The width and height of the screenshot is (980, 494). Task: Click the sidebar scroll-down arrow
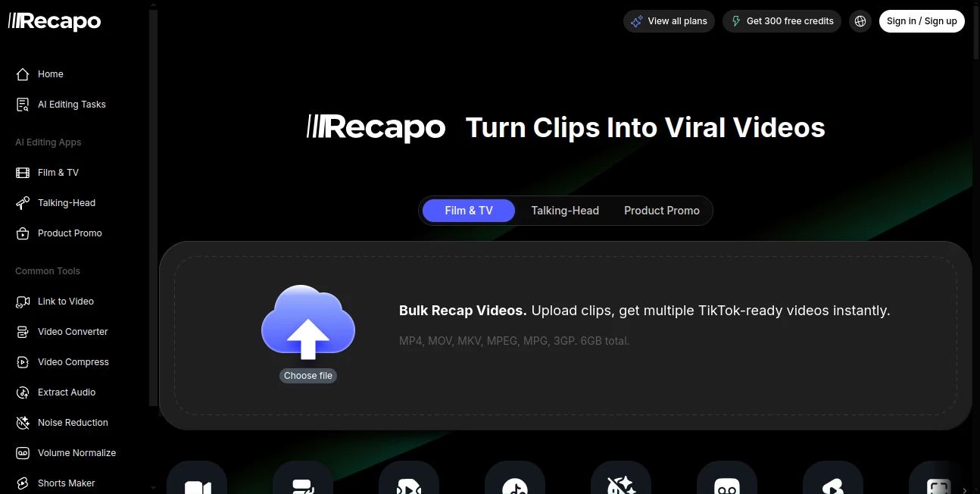(x=154, y=488)
